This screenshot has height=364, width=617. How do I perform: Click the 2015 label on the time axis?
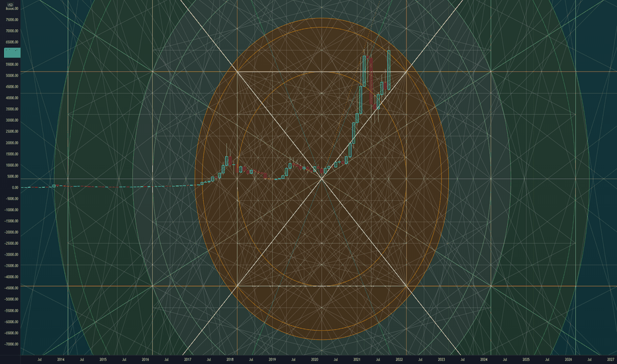[x=103, y=359]
